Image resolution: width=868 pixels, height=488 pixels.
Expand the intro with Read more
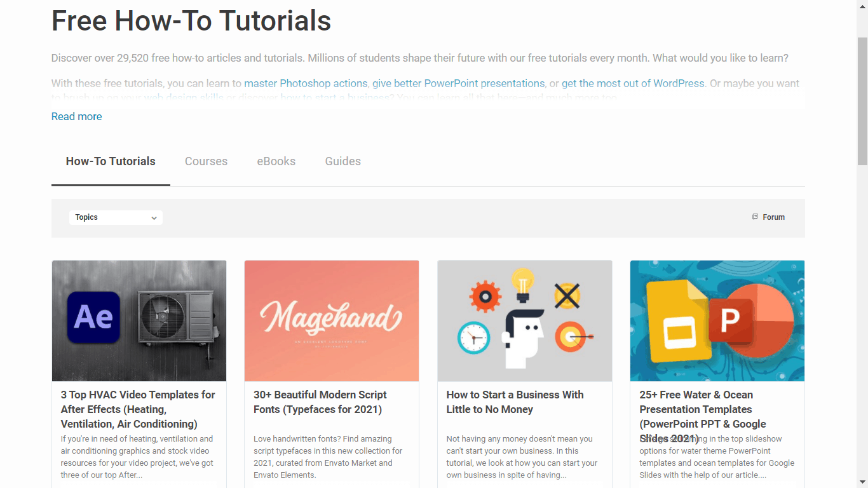[77, 116]
